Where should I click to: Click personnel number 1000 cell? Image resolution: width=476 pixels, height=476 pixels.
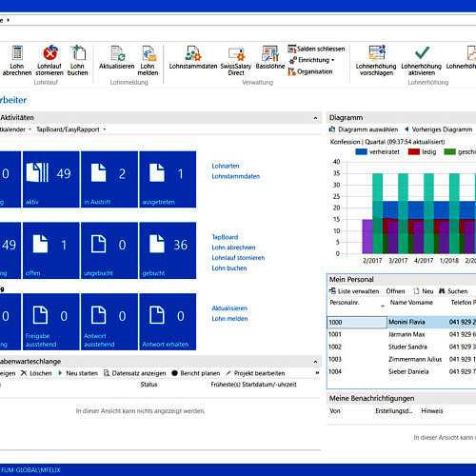tap(357, 323)
